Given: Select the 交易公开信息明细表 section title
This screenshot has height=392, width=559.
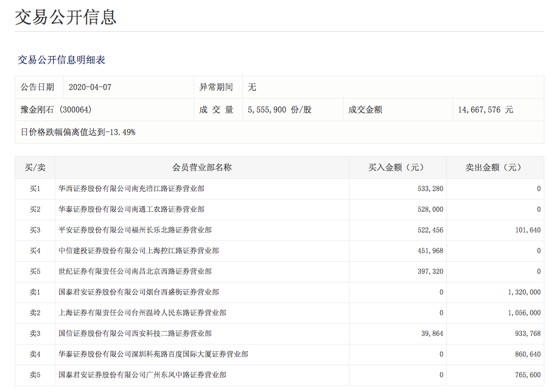Looking at the screenshot, I should (62, 60).
